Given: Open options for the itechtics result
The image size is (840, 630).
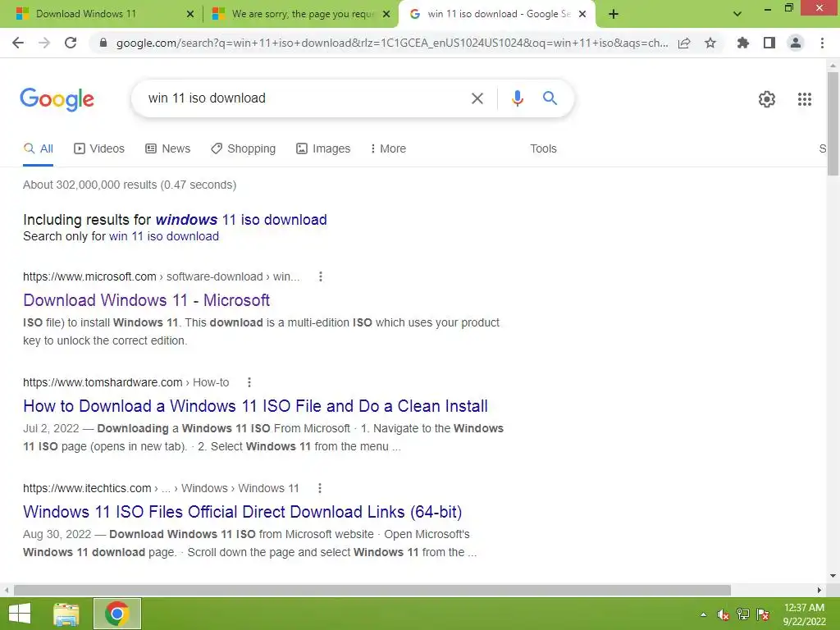Looking at the screenshot, I should point(319,488).
